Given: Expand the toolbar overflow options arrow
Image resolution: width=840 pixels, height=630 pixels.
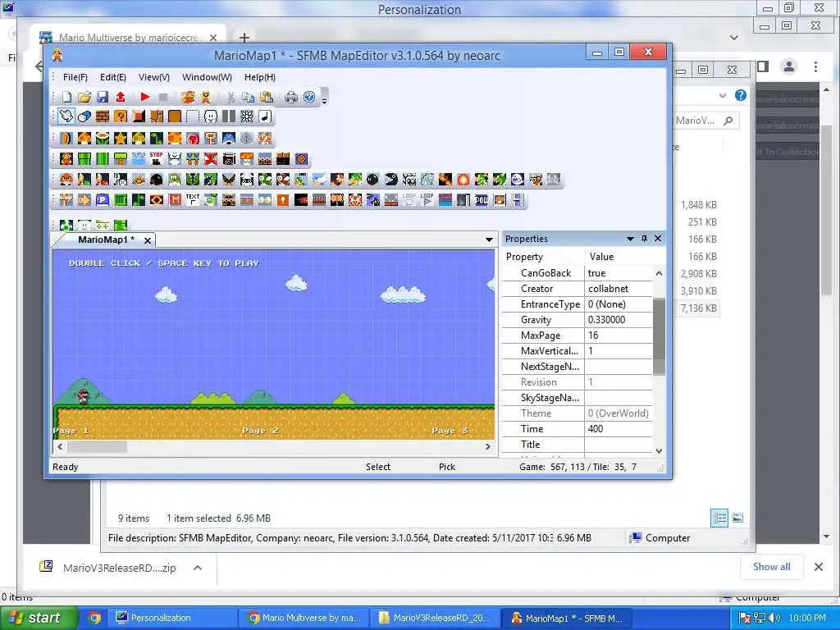Looking at the screenshot, I should (324, 99).
